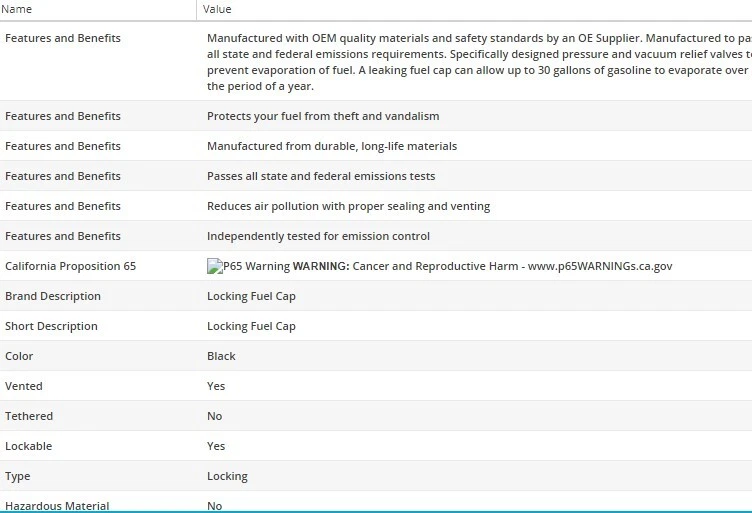This screenshot has width=752, height=513.
Task: Click the Hazardous Material row label
Action: [57, 505]
